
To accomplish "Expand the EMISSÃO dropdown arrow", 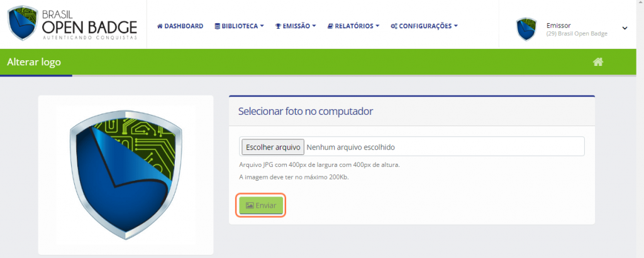I will coord(314,26).
